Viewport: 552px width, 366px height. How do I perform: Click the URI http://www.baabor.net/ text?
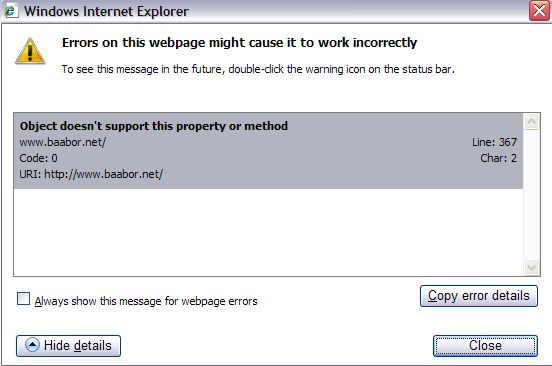pyautogui.click(x=91, y=174)
